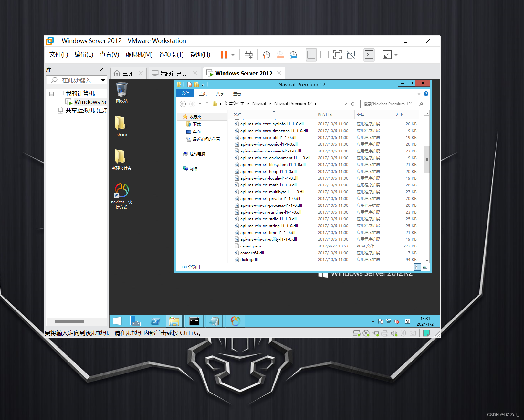Open the stretch display dropdown arrow
The width and height of the screenshot is (524, 420).
pos(396,55)
